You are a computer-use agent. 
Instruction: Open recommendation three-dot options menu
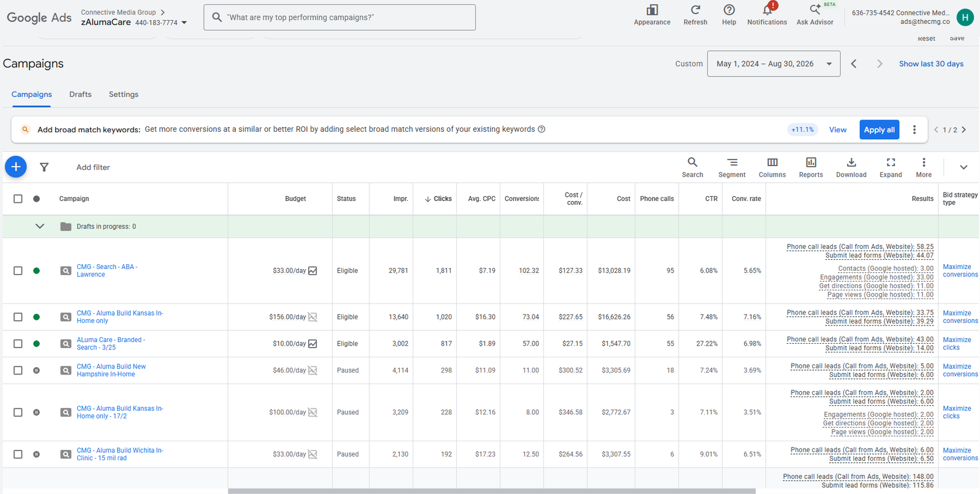(914, 129)
